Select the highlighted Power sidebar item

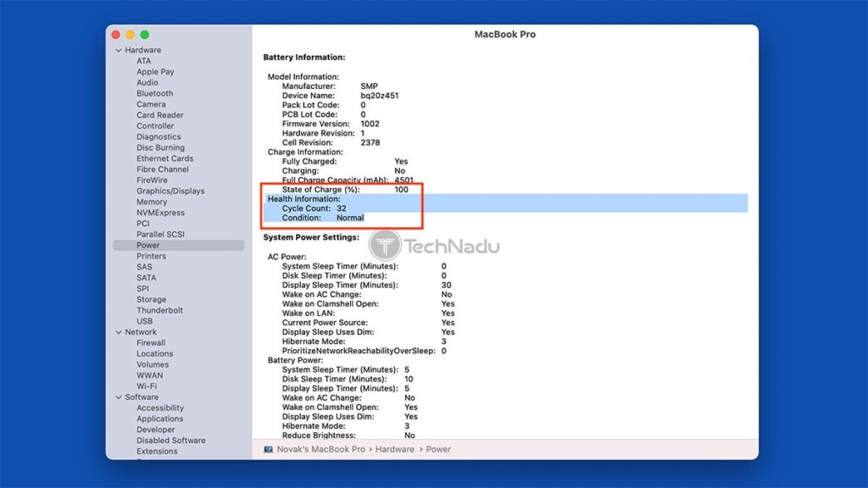pyautogui.click(x=178, y=245)
